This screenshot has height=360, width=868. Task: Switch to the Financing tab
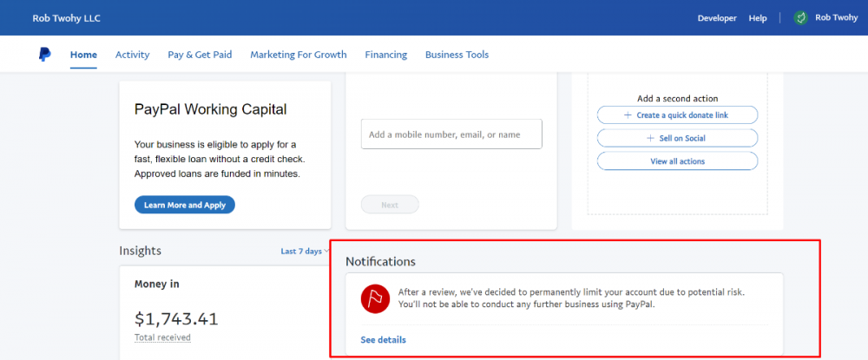pyautogui.click(x=385, y=55)
